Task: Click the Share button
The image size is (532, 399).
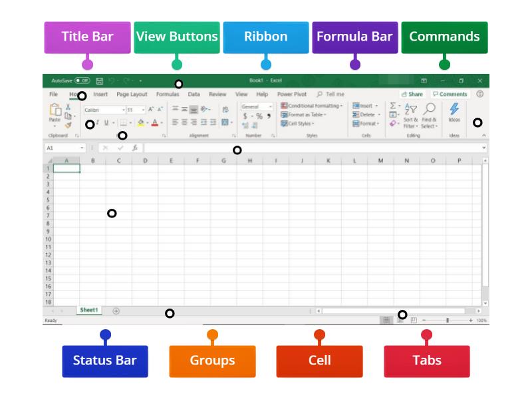Action: click(x=414, y=94)
